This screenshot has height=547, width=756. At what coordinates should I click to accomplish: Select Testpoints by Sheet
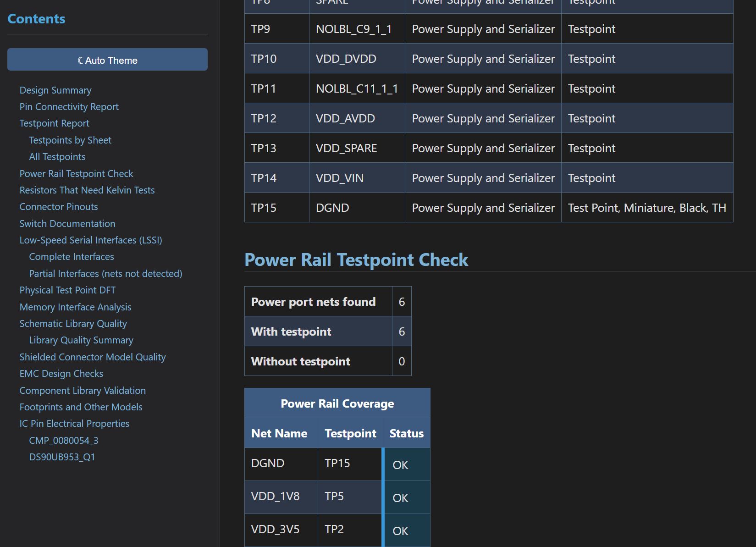pos(70,140)
